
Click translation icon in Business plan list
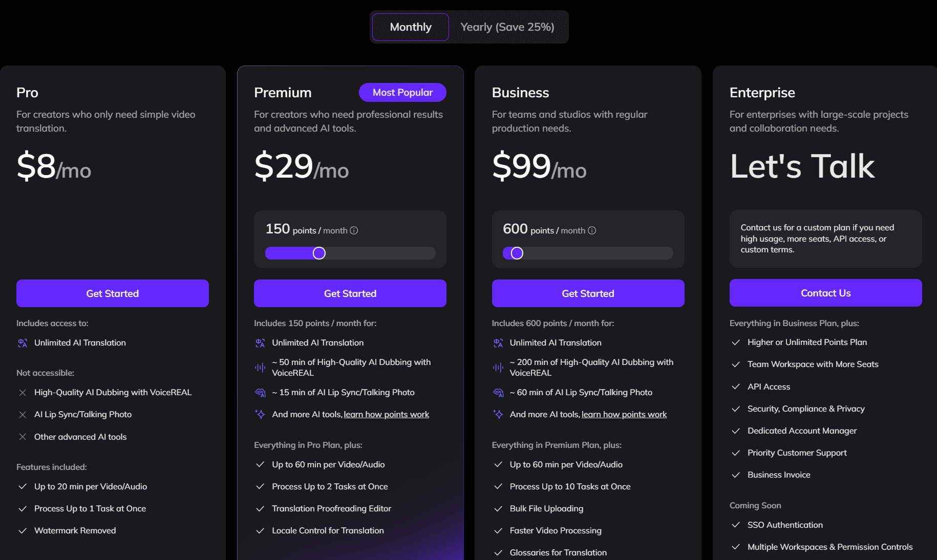tap(498, 343)
